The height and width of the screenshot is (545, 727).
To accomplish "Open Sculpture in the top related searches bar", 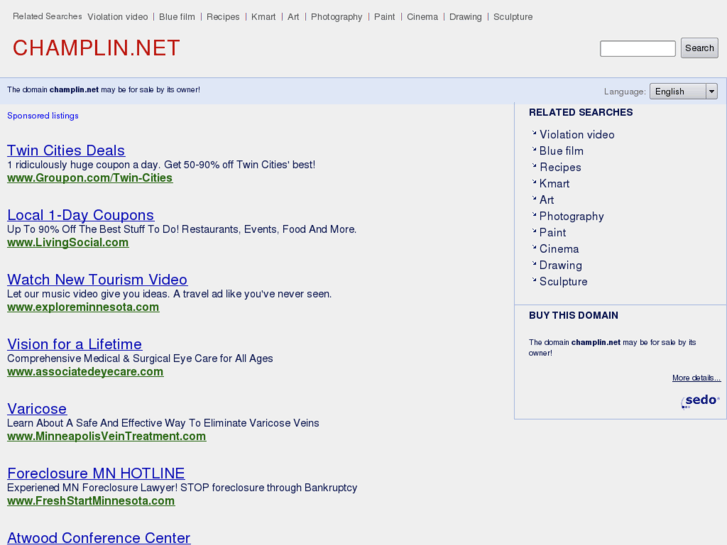I will click(513, 17).
